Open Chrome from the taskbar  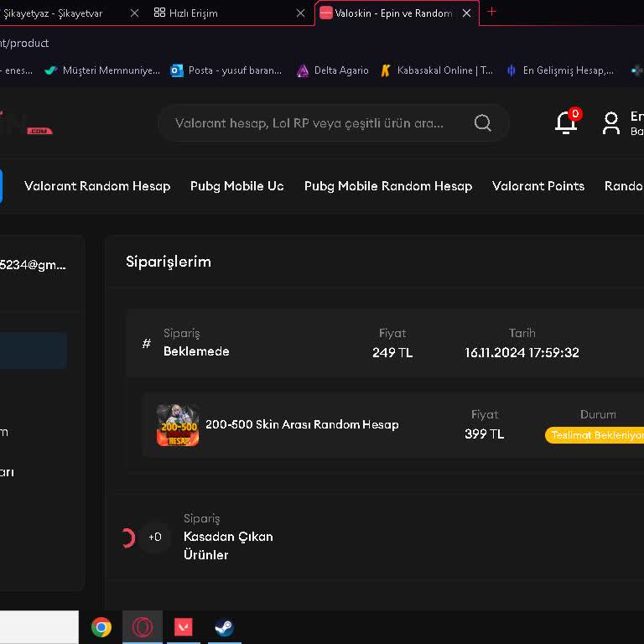[x=101, y=626]
